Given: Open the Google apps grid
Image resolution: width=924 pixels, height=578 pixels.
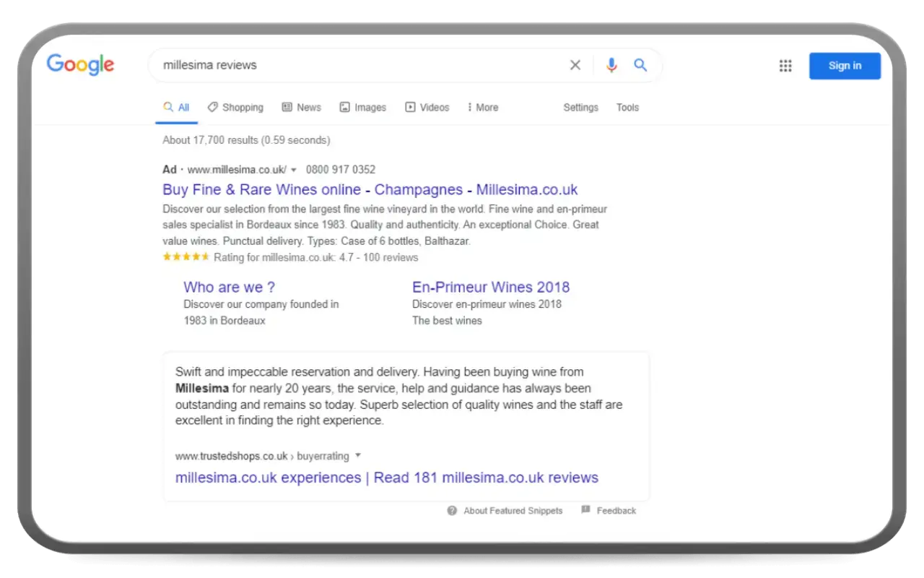Looking at the screenshot, I should coord(785,66).
